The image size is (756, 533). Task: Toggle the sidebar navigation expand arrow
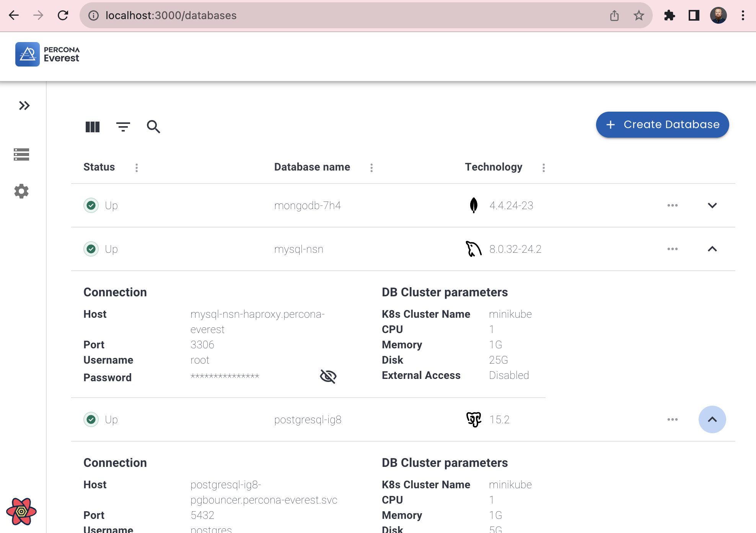(x=24, y=105)
